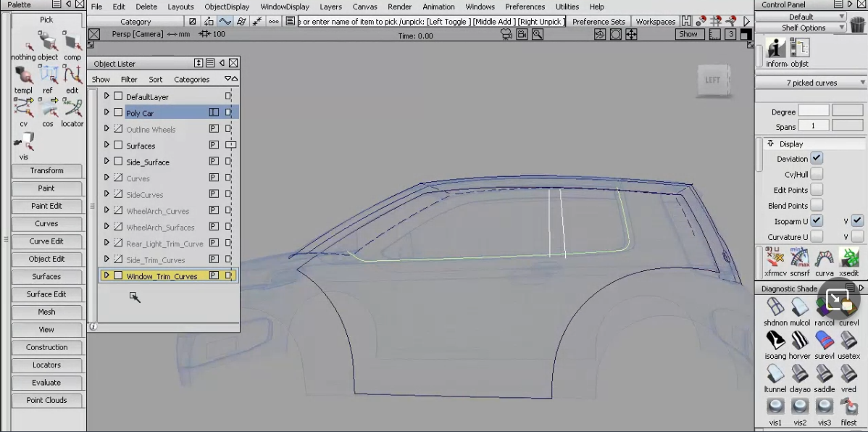Click the Degree first input field
Image resolution: width=868 pixels, height=432 pixels.
tap(813, 112)
